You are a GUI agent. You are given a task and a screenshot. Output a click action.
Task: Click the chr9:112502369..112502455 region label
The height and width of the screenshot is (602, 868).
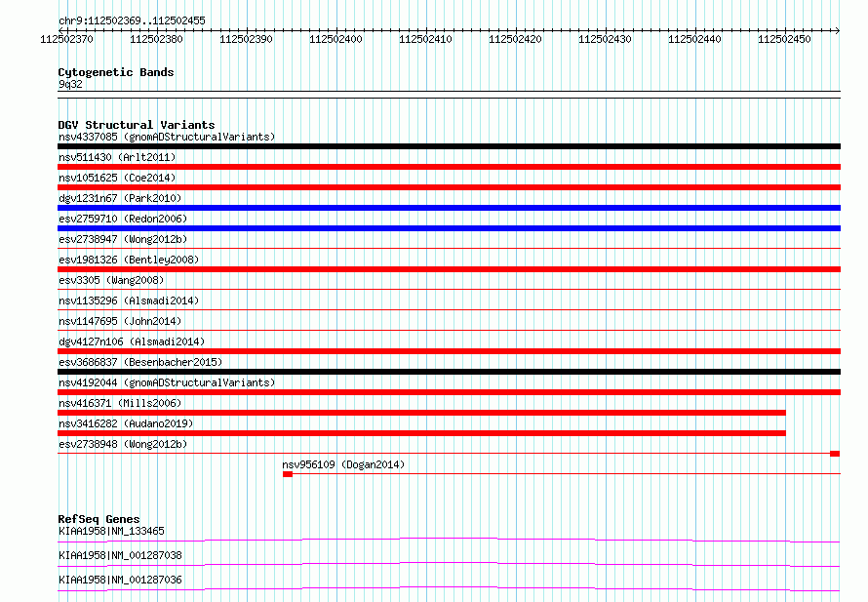click(x=132, y=20)
